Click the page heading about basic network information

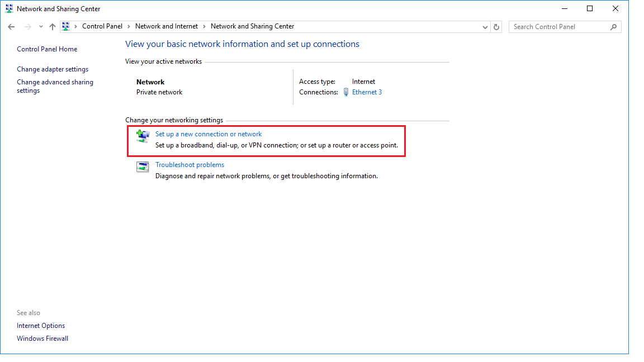pos(242,44)
